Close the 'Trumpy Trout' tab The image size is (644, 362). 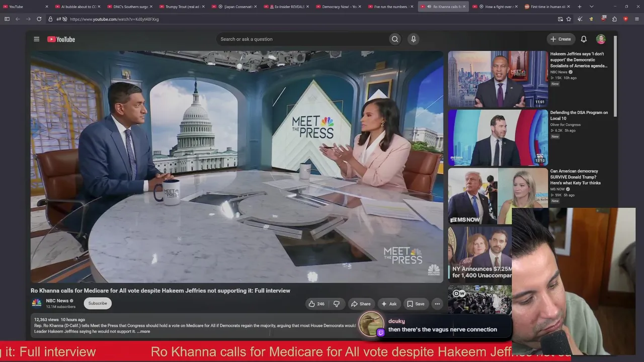click(203, 7)
